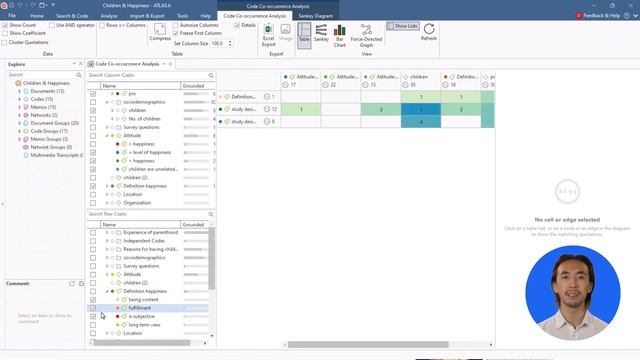Click Feedback & Help icon
640x360 pixels.
coord(578,16)
